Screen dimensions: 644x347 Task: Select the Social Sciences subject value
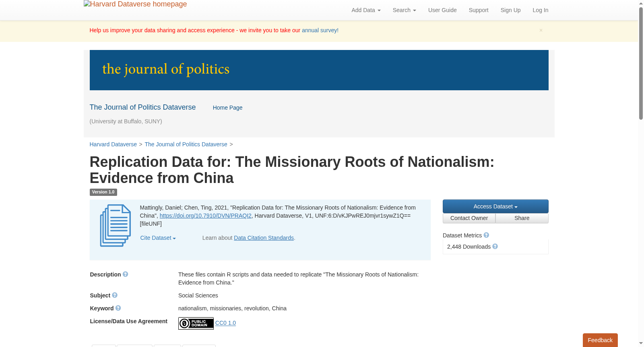(198, 295)
